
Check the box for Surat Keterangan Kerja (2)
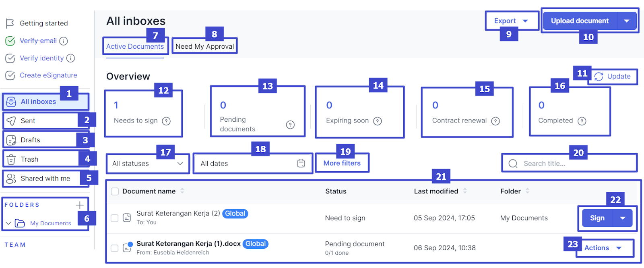115,218
